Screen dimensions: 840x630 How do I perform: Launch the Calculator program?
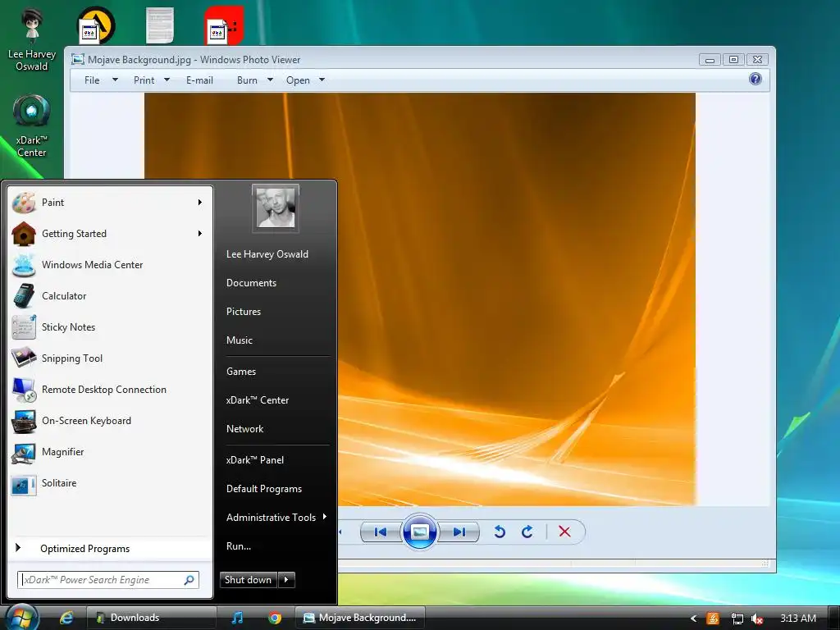click(109, 295)
